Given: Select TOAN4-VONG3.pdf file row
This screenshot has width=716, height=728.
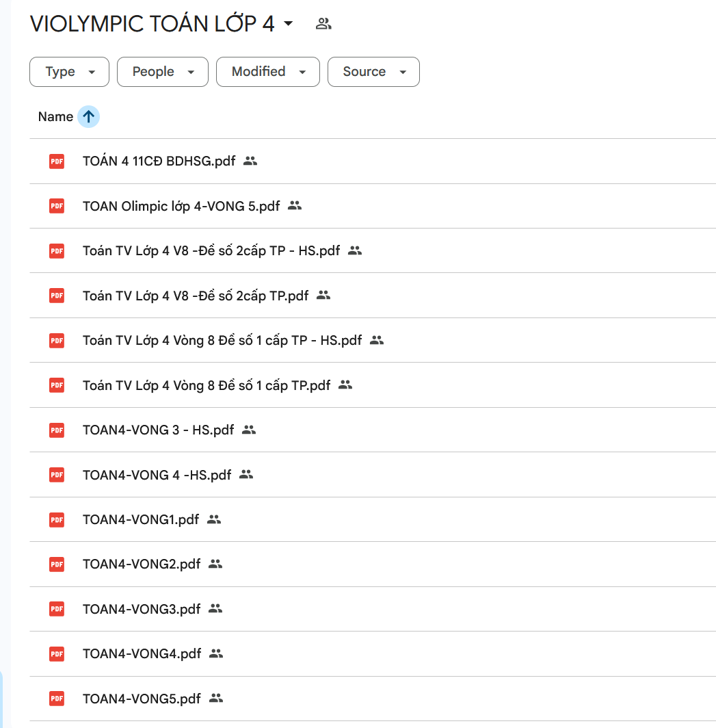Looking at the screenshot, I should tap(142, 609).
